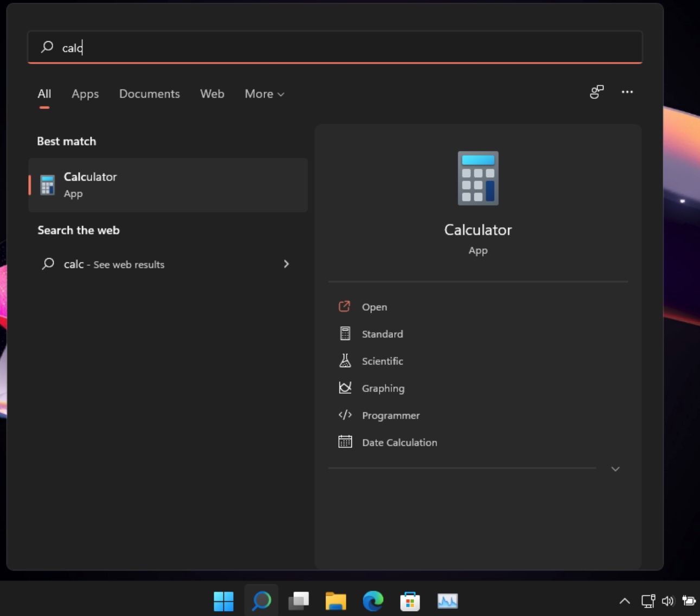Open web results arrow for calc

point(286,264)
